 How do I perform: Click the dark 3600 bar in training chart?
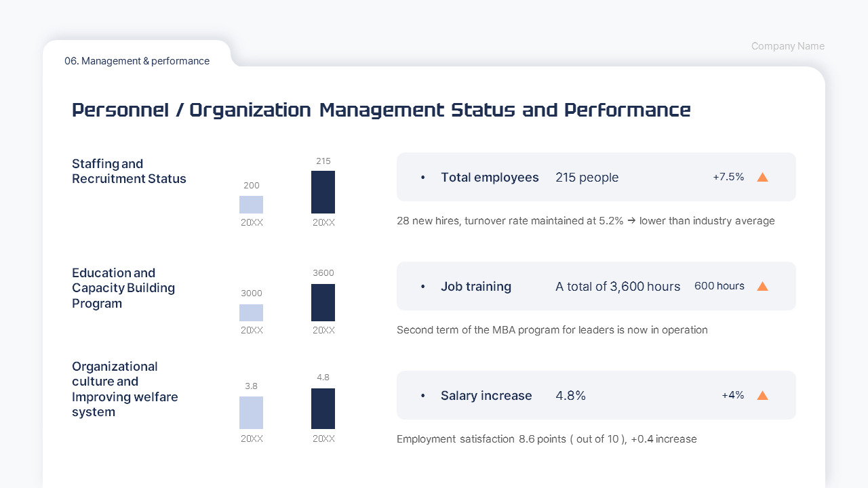click(x=323, y=303)
